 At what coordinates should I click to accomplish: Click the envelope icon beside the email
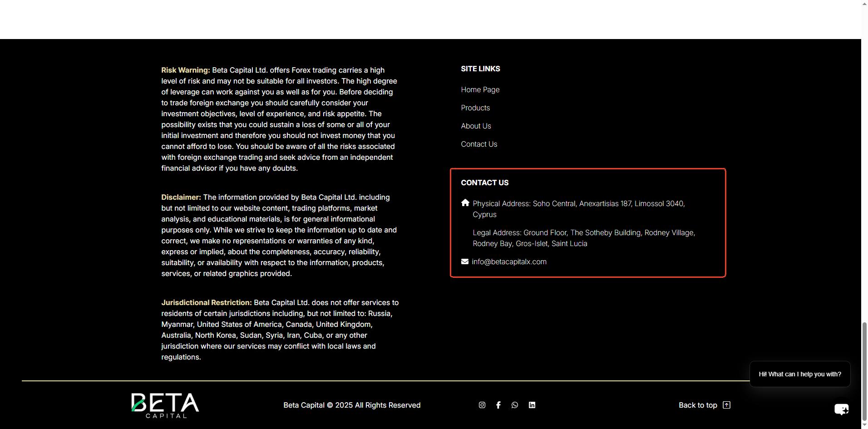(465, 261)
